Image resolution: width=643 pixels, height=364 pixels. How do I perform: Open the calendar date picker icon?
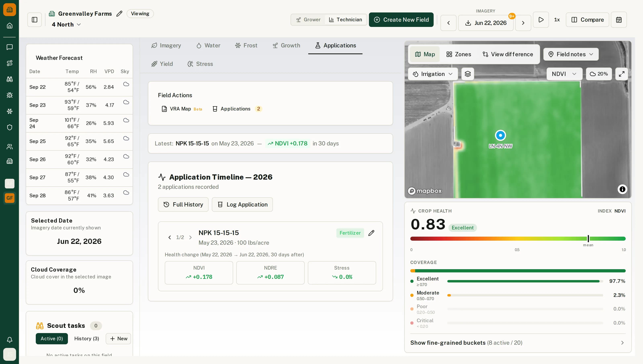[x=618, y=19]
